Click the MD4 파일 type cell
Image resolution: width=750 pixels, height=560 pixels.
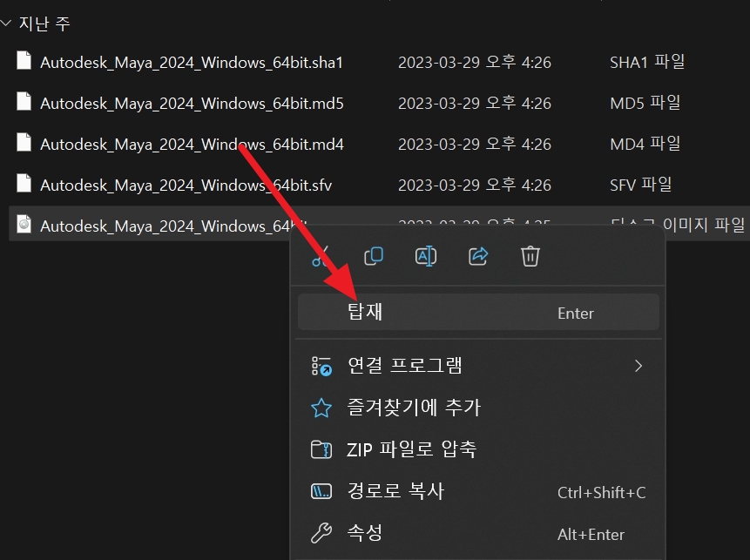click(645, 144)
